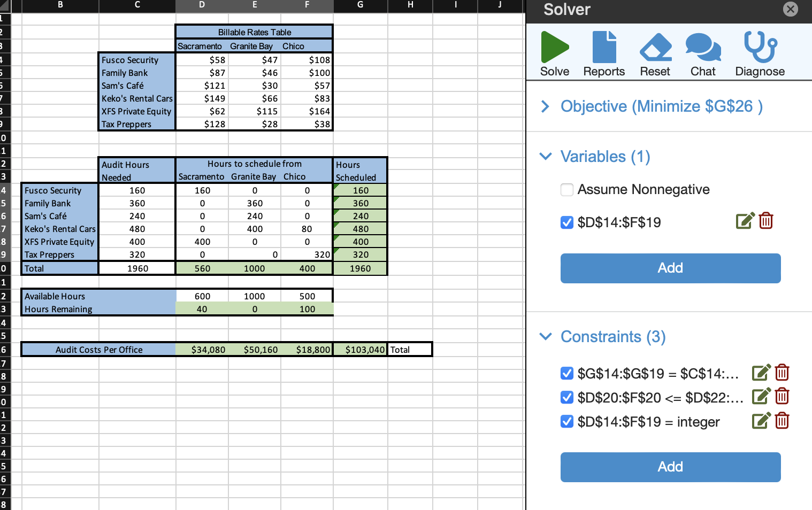Click Family Bank audit hours needed 360
Image resolution: width=812 pixels, height=510 pixels.
point(137,203)
